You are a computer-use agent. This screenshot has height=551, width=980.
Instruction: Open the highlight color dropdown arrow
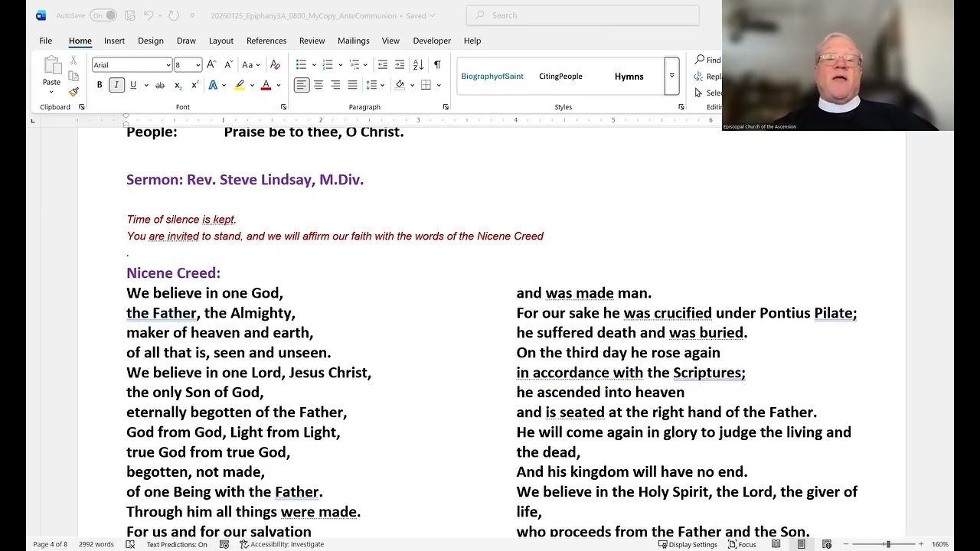pos(252,85)
